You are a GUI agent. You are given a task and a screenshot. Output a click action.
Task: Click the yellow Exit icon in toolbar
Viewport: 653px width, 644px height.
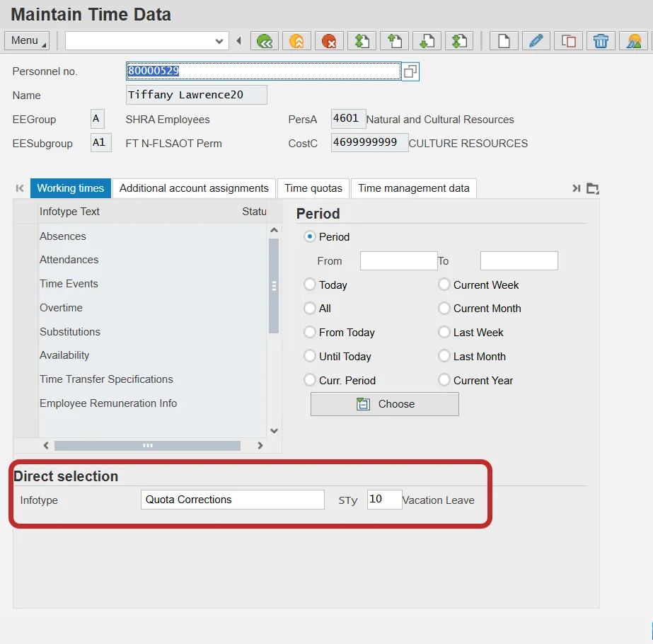pos(296,41)
